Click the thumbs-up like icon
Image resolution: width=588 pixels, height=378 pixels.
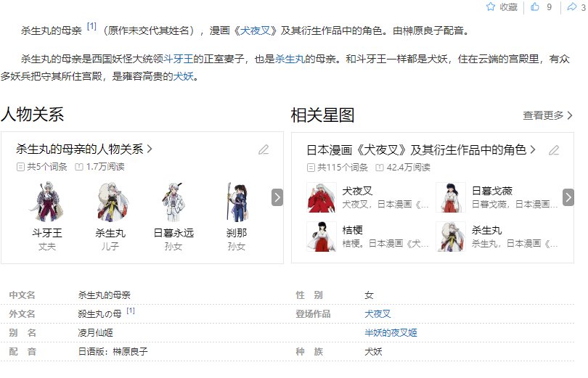[x=535, y=7]
